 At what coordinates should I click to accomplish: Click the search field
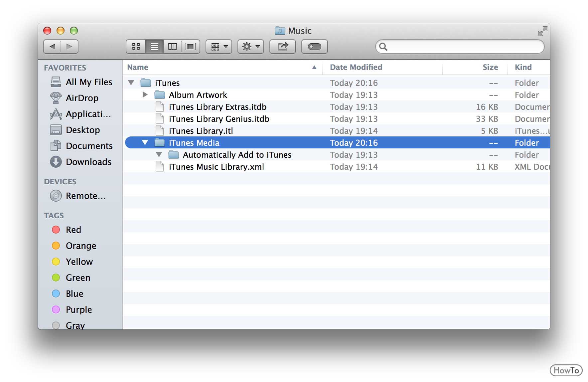460,47
